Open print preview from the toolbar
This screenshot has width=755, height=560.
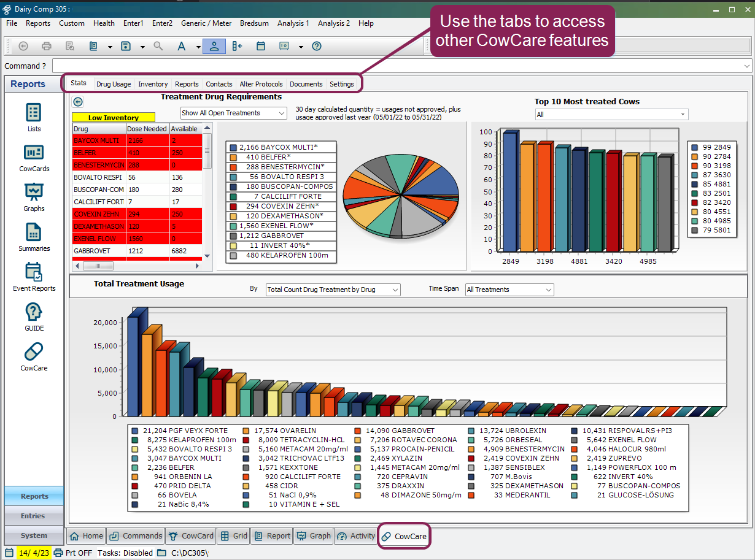click(70, 46)
